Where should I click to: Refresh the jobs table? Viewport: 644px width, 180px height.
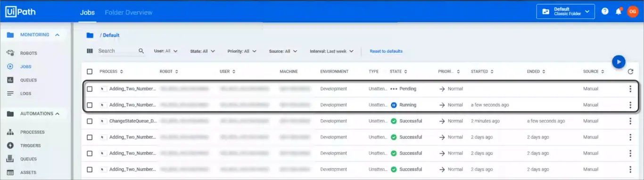click(631, 72)
